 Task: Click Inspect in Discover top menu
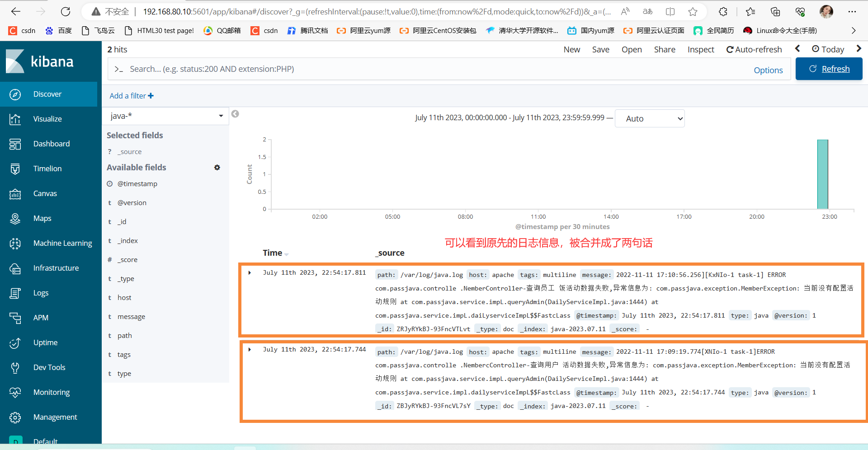(701, 49)
